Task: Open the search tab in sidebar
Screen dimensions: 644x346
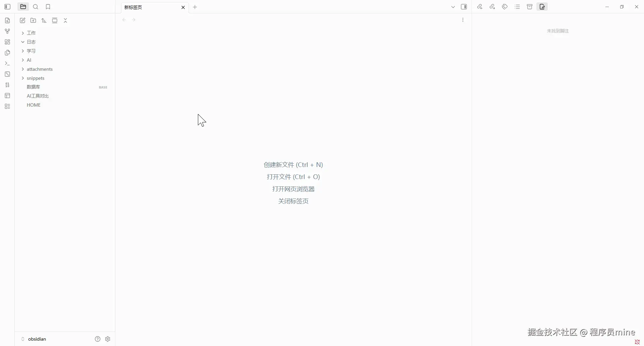Action: click(36, 7)
